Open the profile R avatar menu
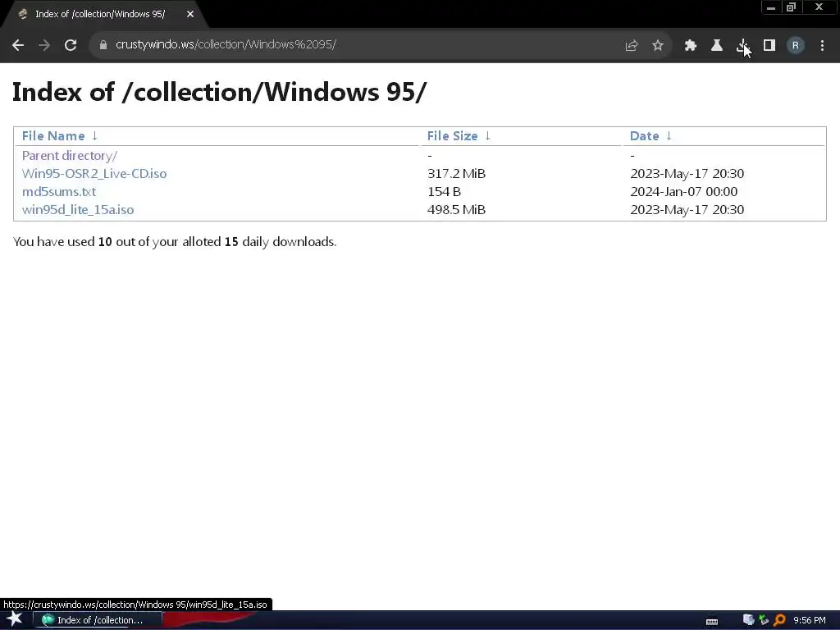Screen dimensions: 840x630 click(x=796, y=46)
